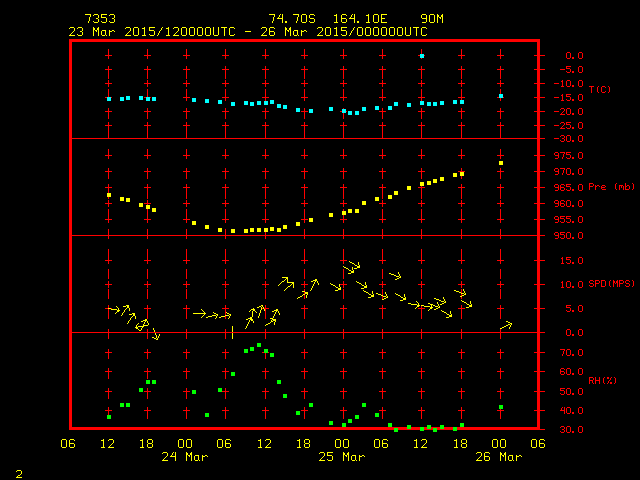Click the 24 Mar date label
The image size is (640, 480).
pos(185,457)
